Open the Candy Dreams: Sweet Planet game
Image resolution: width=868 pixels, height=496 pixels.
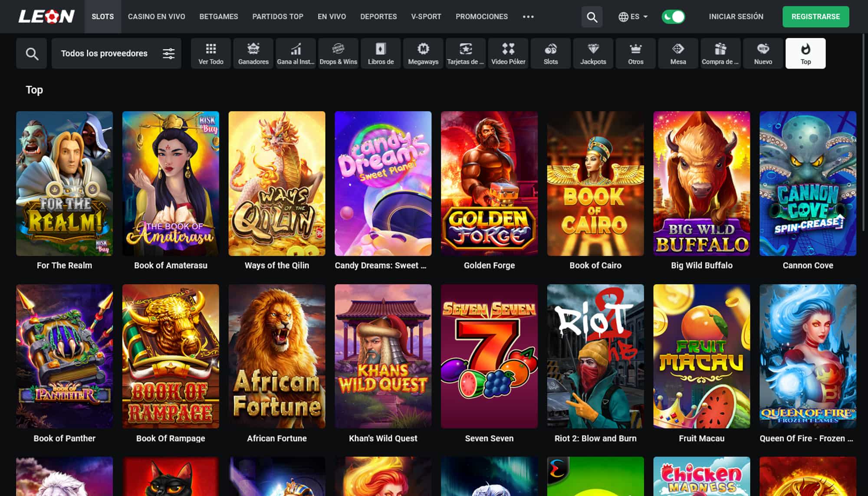click(x=383, y=183)
